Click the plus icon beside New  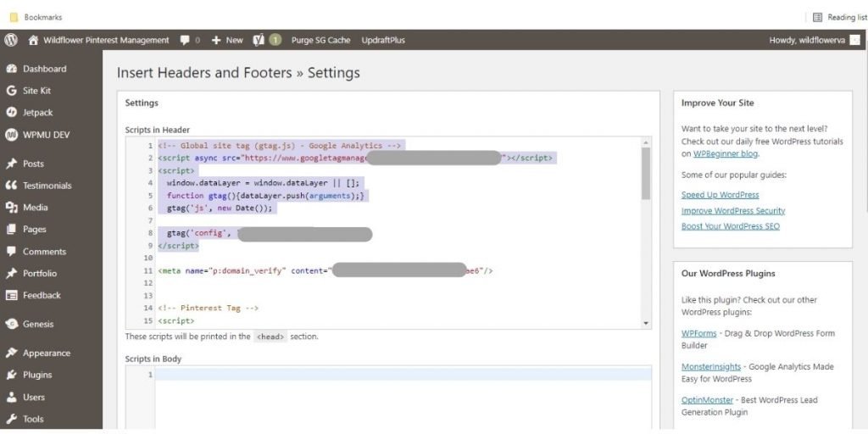[216, 40]
